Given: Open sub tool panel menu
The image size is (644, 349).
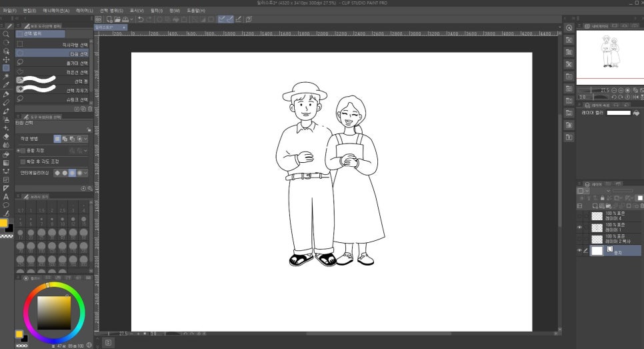Looking at the screenshot, I should tap(18, 26).
